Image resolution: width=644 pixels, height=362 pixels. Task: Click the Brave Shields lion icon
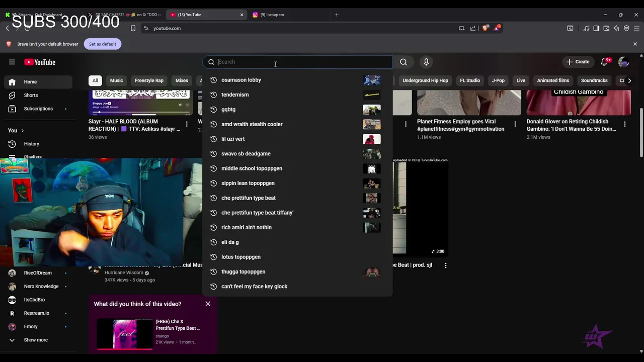tap(485, 28)
